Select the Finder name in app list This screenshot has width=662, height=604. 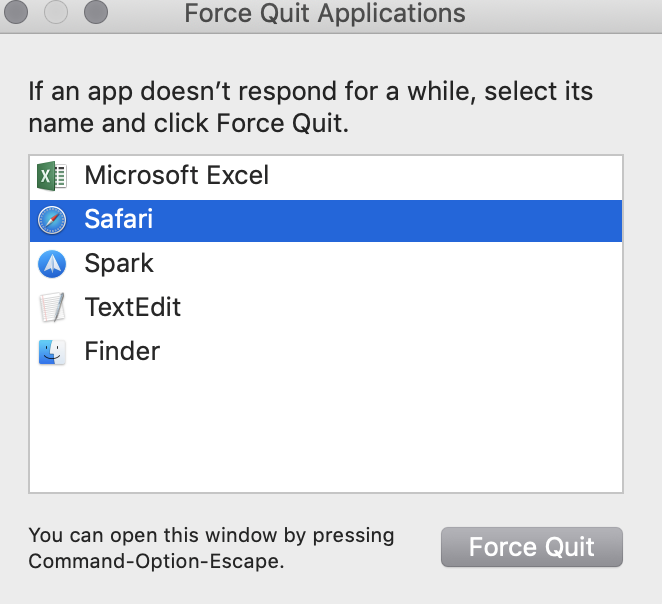(x=122, y=352)
